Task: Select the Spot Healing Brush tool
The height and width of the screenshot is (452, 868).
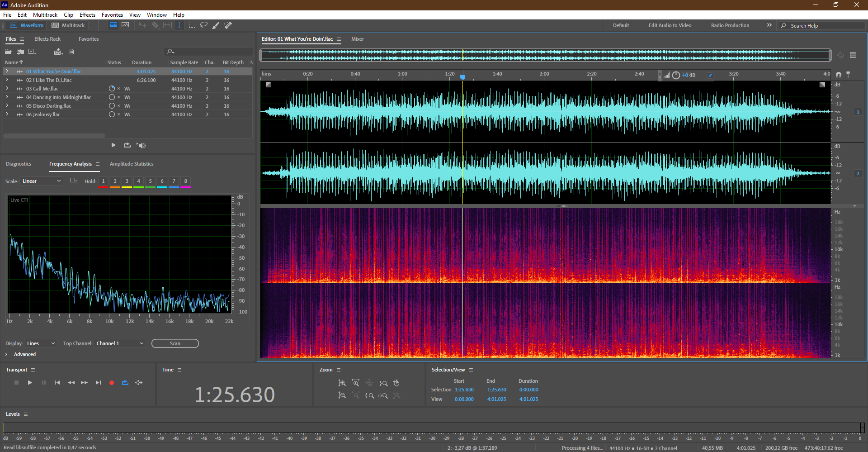Action: 228,25
